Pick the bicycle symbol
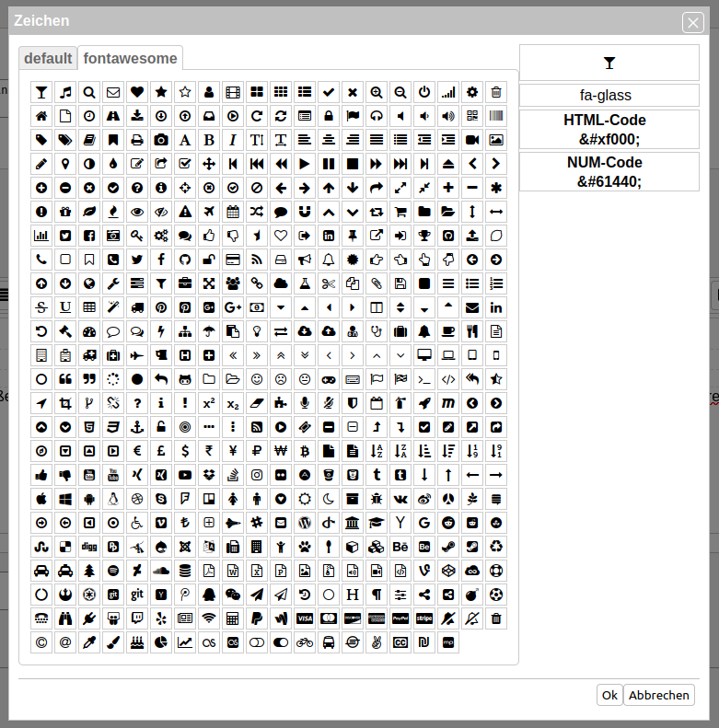 click(x=305, y=642)
